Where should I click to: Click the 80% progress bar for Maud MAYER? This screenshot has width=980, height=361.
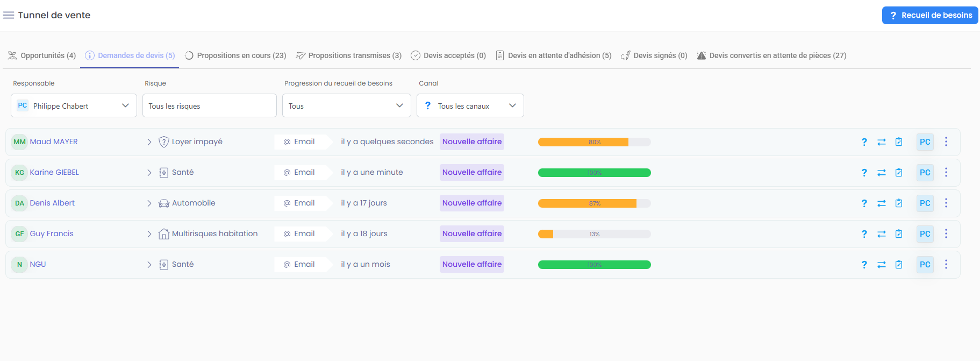pos(595,142)
